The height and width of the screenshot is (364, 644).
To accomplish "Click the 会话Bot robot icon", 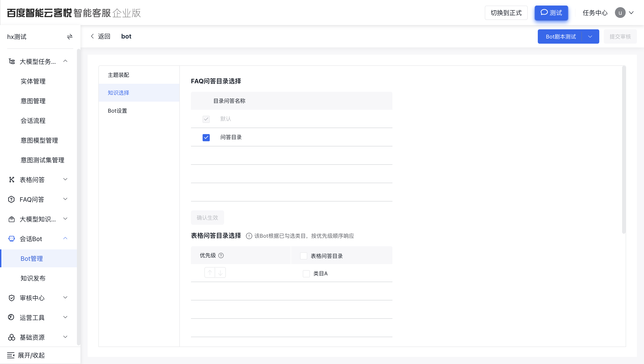I will point(11,239).
